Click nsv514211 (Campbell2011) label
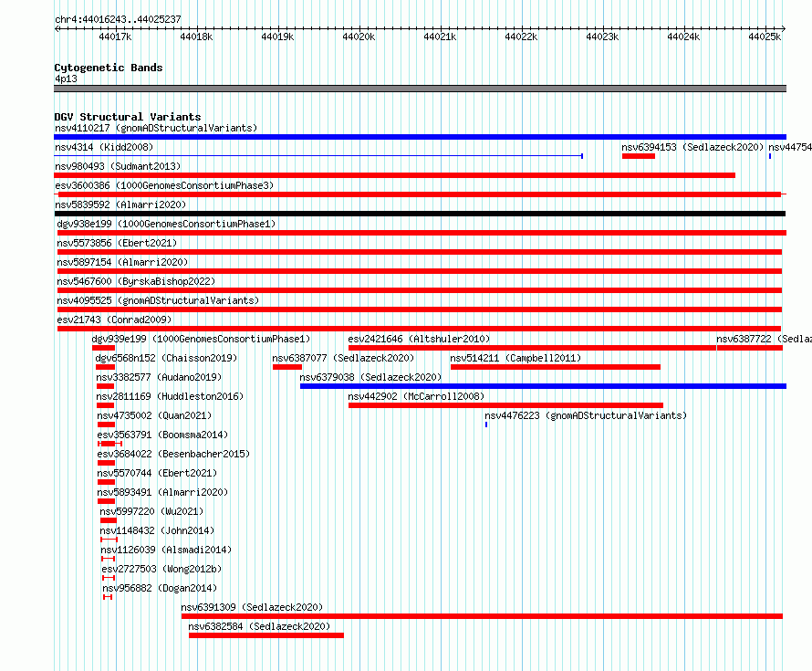The image size is (812, 671). [515, 358]
